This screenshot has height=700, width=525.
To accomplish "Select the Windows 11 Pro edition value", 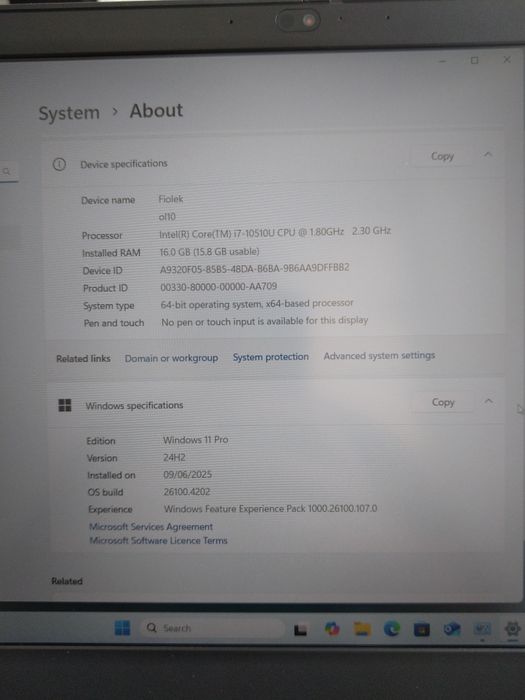I will click(x=196, y=440).
